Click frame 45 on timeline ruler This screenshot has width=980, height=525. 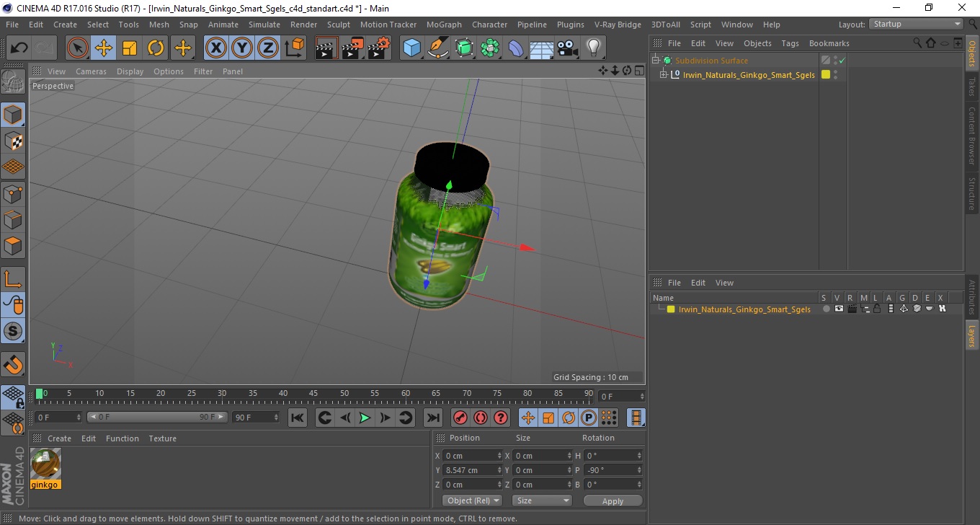tap(313, 394)
